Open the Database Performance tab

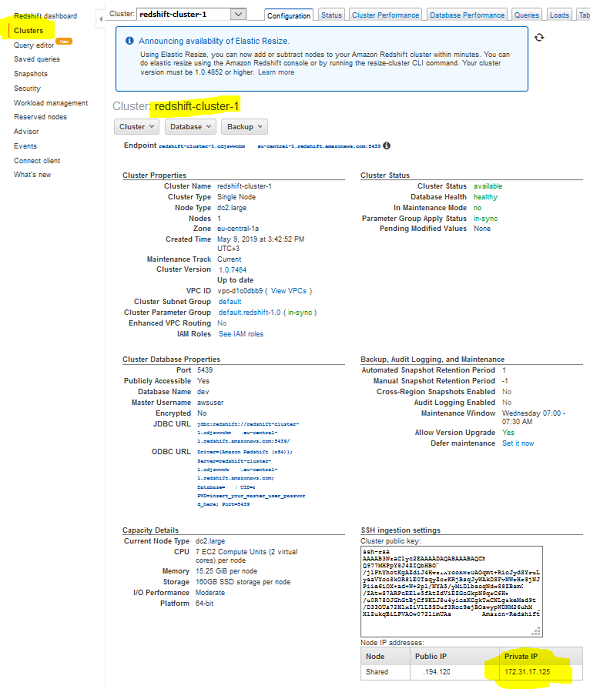click(467, 15)
